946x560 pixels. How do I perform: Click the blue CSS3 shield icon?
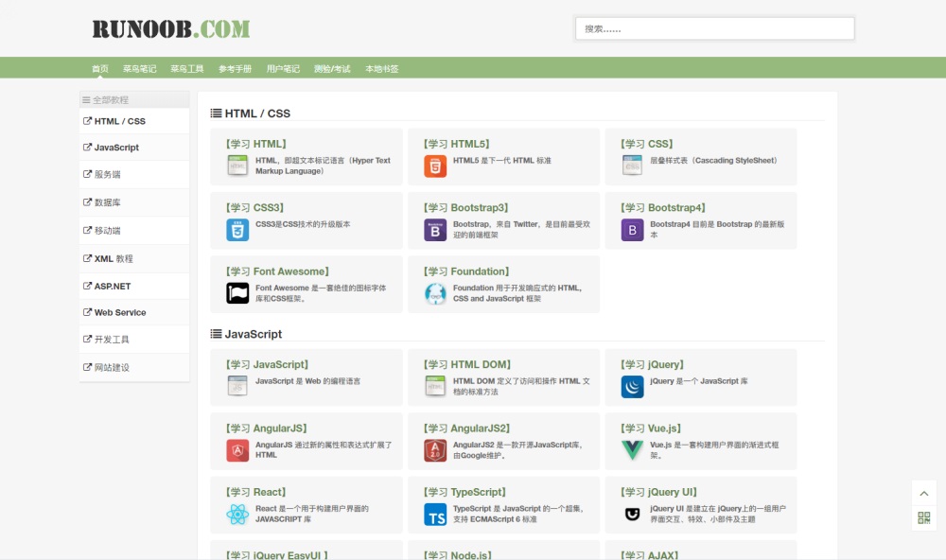point(237,230)
